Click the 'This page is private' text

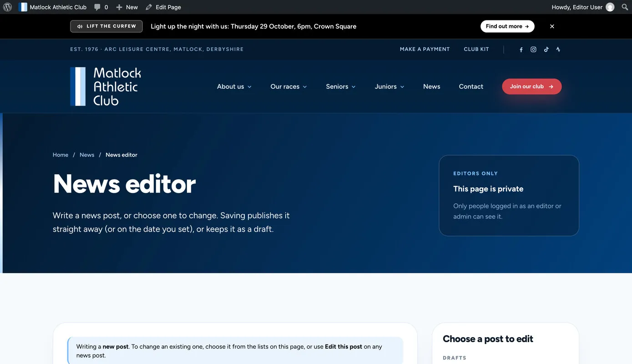[488, 189]
